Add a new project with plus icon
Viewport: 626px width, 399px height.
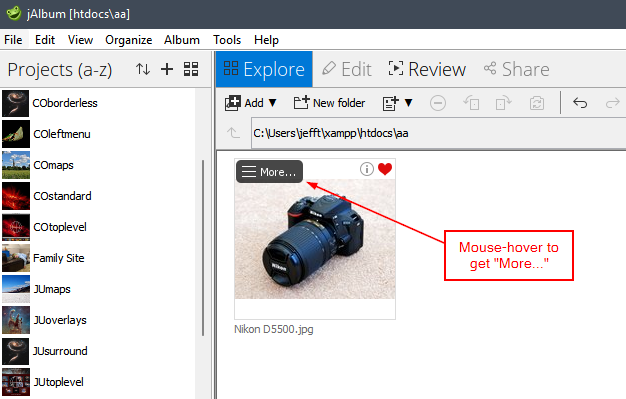click(167, 69)
